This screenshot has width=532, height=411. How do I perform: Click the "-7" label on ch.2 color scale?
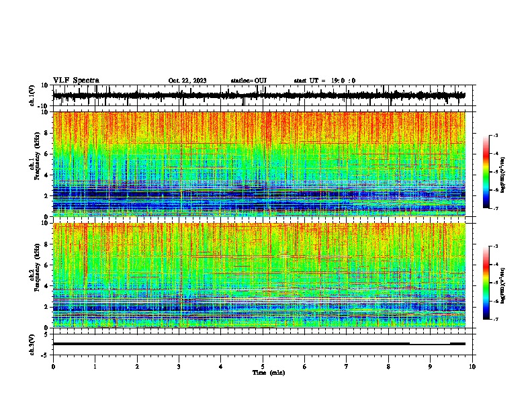pos(496,319)
